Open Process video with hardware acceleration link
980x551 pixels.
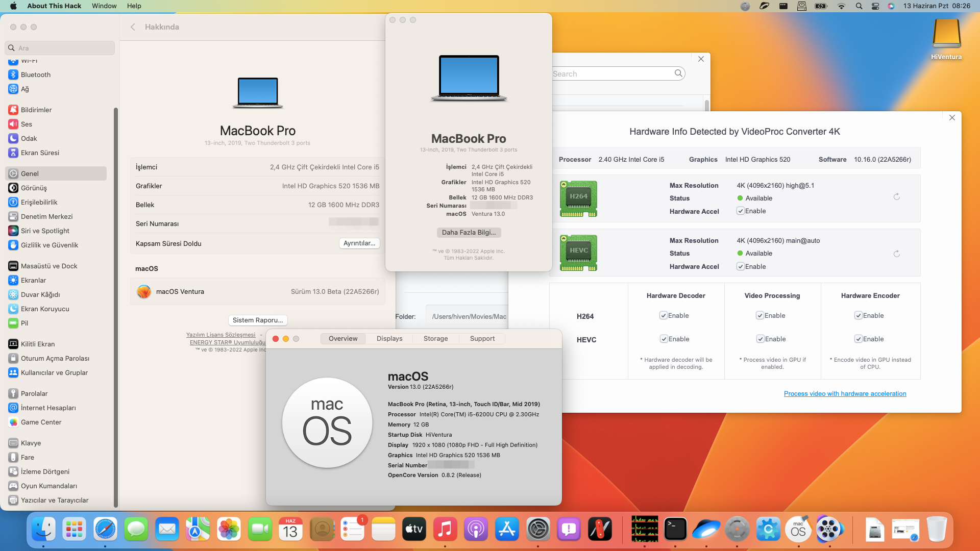[x=845, y=393]
